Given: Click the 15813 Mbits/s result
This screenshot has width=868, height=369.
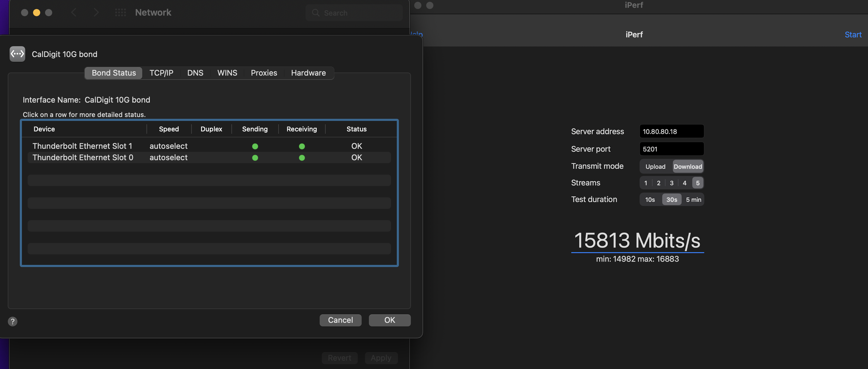Looking at the screenshot, I should pos(637,240).
